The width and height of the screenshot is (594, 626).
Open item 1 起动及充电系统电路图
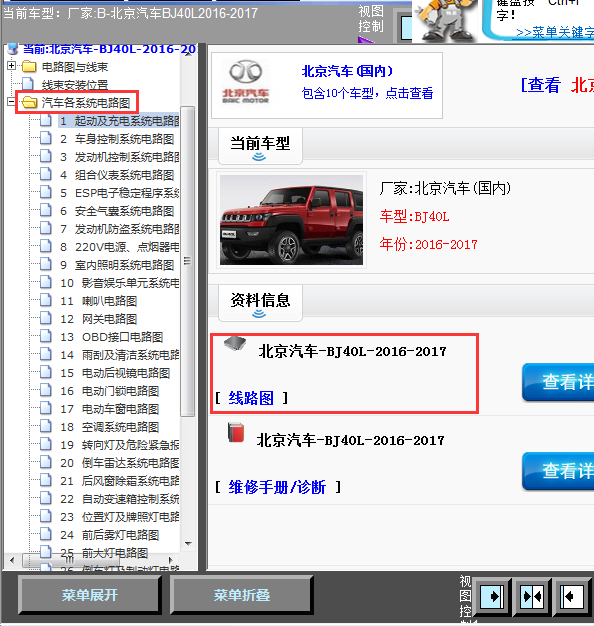120,121
